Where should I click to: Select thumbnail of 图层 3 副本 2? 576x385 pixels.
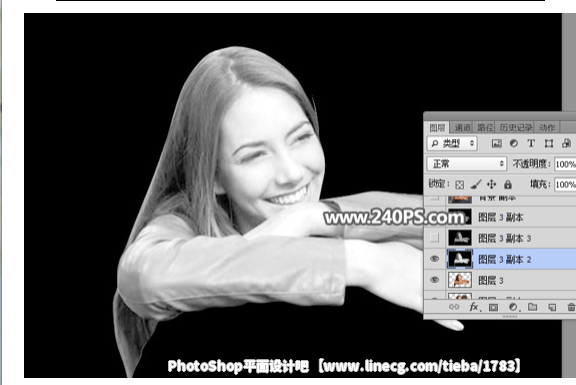(x=460, y=259)
